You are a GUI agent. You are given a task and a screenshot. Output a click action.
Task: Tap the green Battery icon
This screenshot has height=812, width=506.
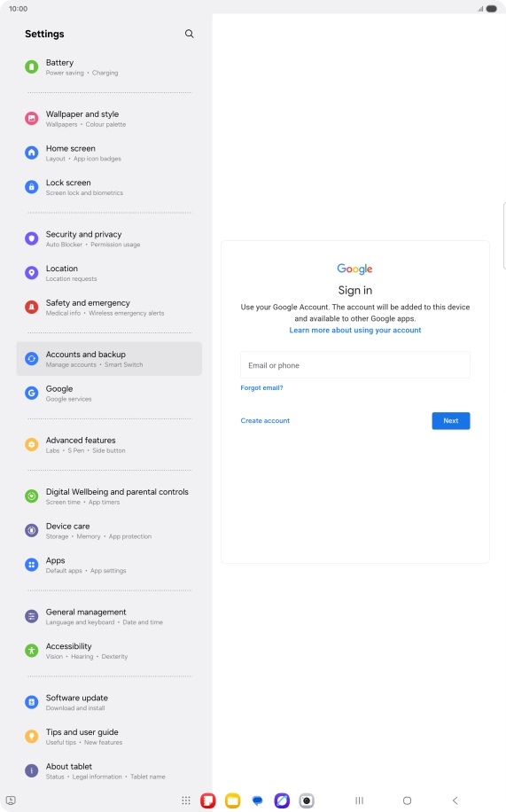[32, 66]
